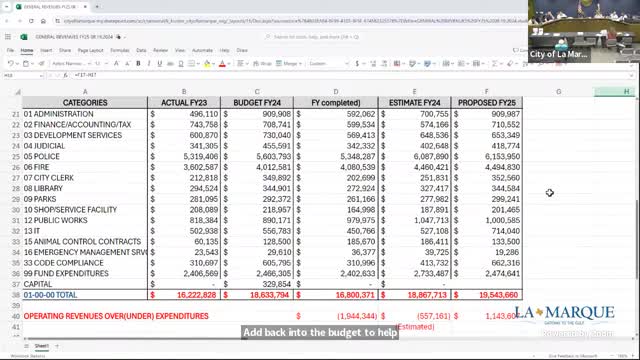
Task: Select the Sheet1 tab
Action: (x=41, y=346)
